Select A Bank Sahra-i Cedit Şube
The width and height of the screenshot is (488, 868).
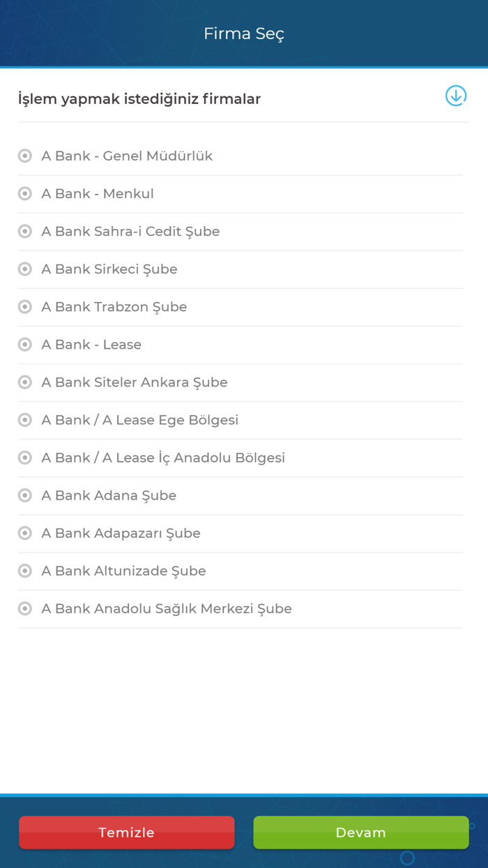tap(24, 231)
